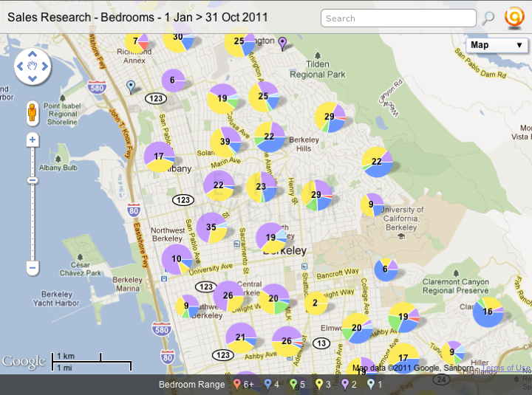Open the pie cluster labeled 23
The image size is (532, 395).
[x=262, y=187]
